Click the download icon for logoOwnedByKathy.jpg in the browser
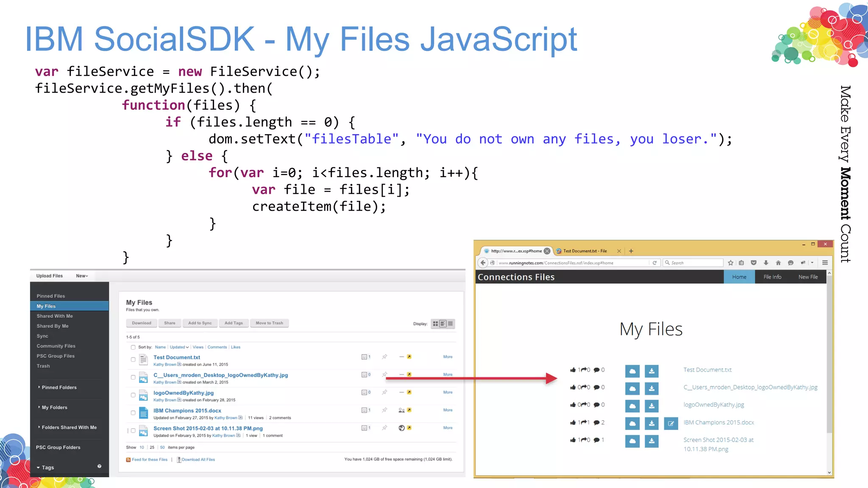The width and height of the screenshot is (868, 488). (651, 406)
